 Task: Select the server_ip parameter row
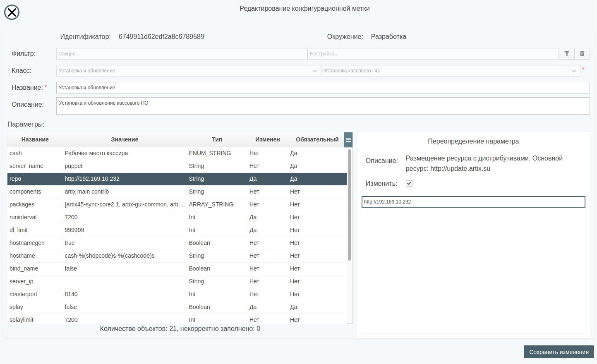point(177,282)
